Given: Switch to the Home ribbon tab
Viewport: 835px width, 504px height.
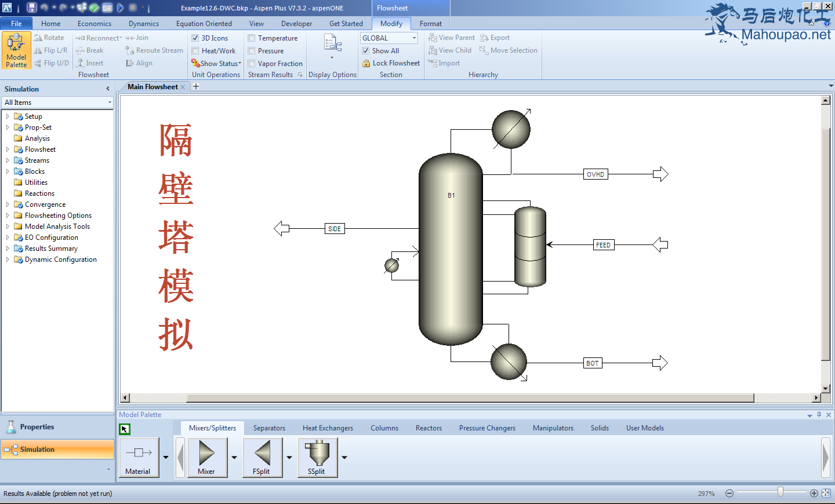Looking at the screenshot, I should (51, 24).
